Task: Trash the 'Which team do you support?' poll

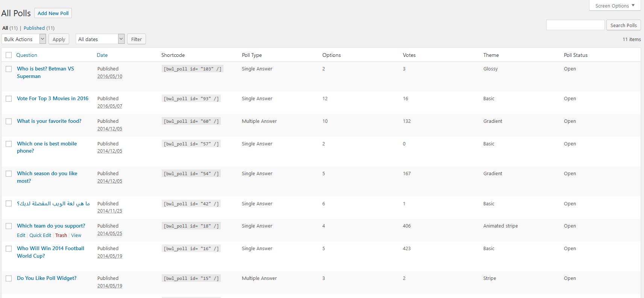Action: [x=61, y=235]
